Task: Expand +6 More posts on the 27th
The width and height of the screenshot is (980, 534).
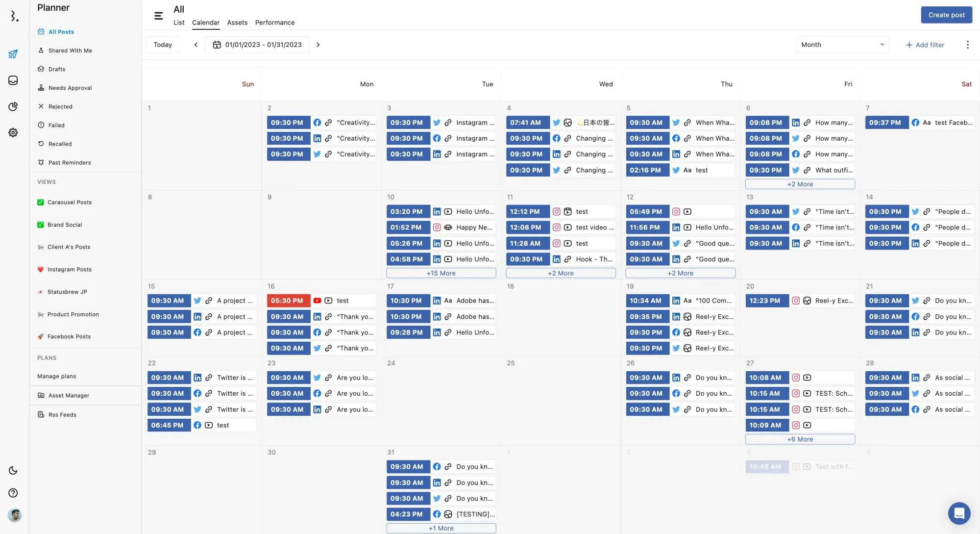Action: pyautogui.click(x=800, y=439)
